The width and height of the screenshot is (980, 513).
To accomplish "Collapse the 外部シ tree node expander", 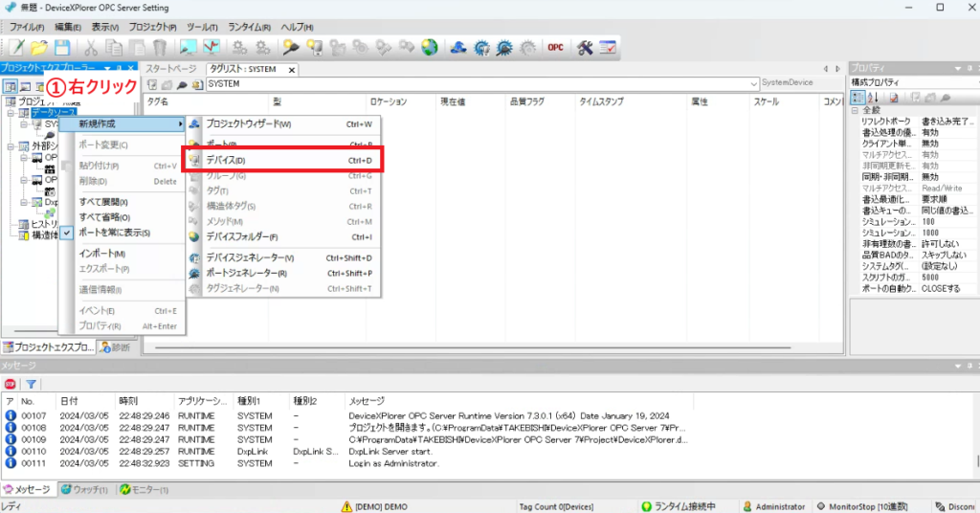I will point(11,146).
